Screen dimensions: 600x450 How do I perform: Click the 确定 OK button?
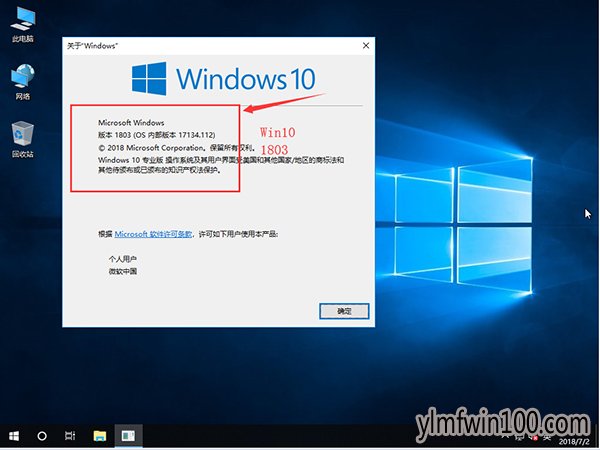coord(344,311)
